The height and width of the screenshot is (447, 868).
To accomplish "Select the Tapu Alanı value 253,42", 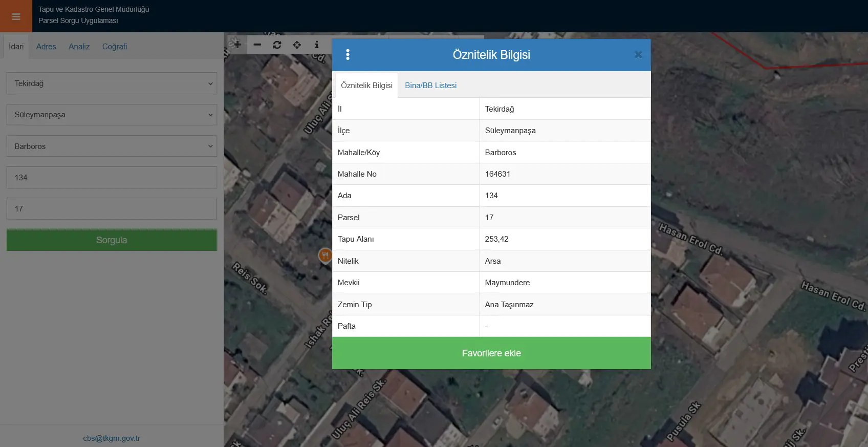I will coord(496,239).
